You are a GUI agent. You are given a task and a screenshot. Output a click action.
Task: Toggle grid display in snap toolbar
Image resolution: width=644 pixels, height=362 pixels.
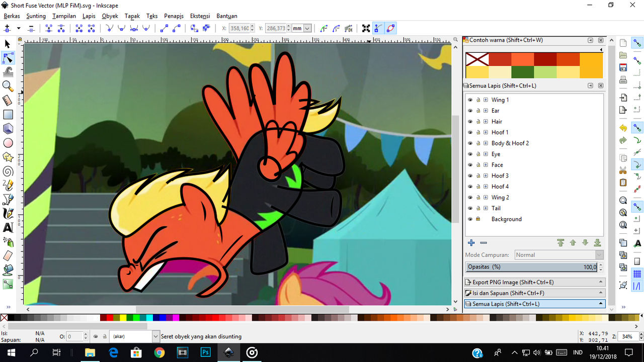pyautogui.click(x=637, y=274)
